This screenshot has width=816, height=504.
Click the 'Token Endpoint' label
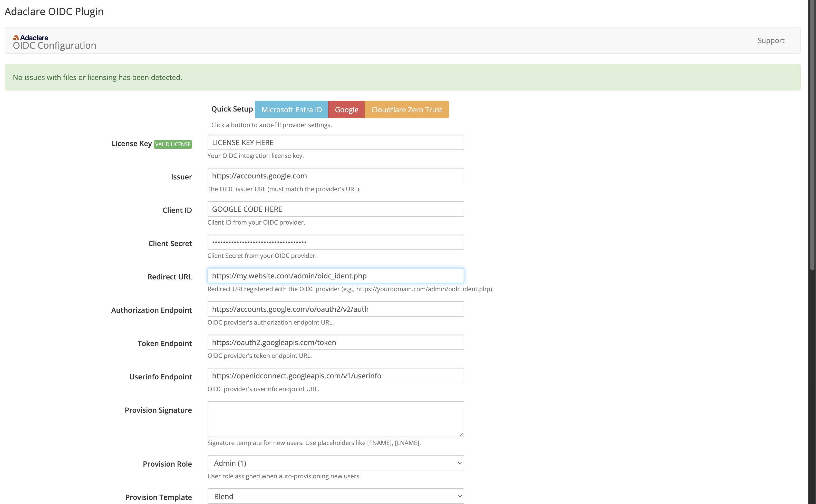click(x=164, y=344)
